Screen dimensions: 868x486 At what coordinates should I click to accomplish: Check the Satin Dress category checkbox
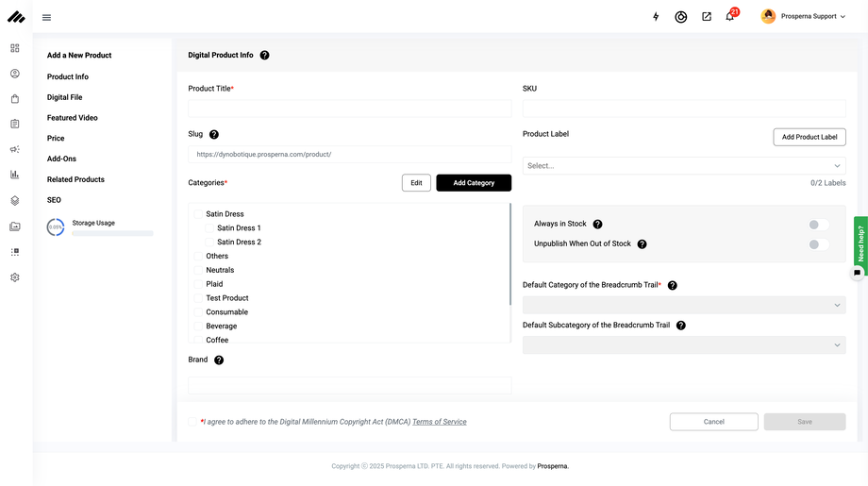(x=199, y=214)
